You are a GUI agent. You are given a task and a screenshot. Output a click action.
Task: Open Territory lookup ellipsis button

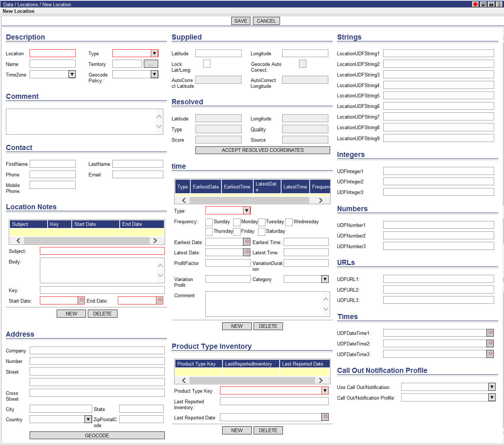click(x=151, y=64)
